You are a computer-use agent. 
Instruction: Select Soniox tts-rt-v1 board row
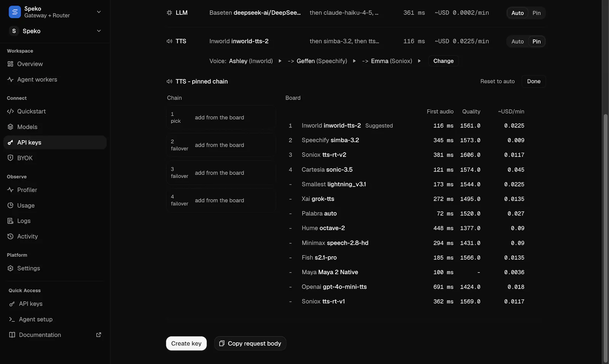407,302
